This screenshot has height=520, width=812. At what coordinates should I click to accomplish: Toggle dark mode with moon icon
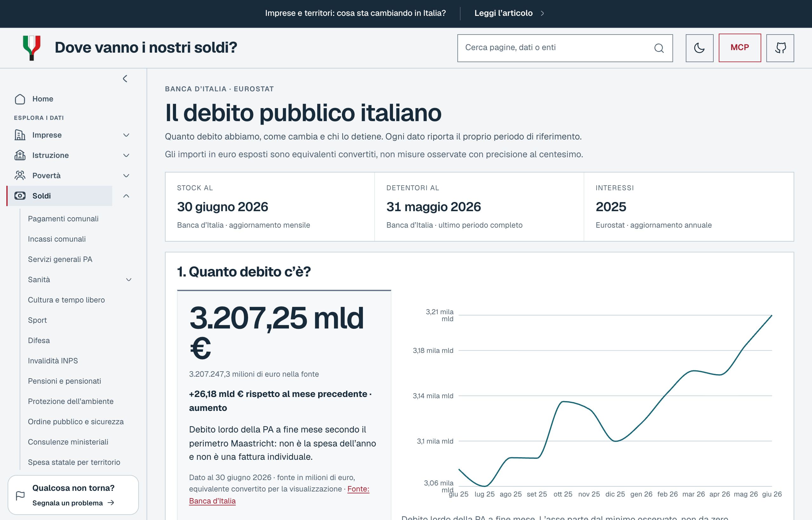pyautogui.click(x=699, y=48)
